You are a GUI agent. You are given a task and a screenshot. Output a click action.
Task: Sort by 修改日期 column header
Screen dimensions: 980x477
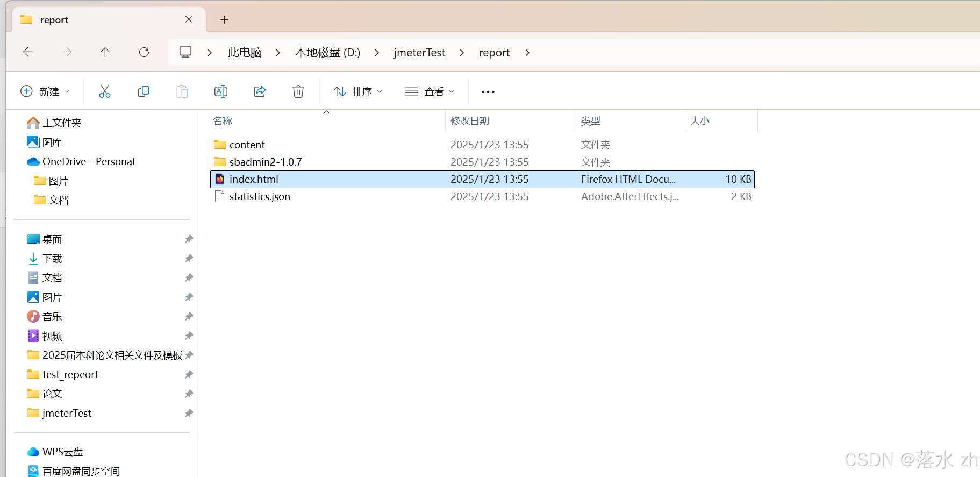(470, 121)
